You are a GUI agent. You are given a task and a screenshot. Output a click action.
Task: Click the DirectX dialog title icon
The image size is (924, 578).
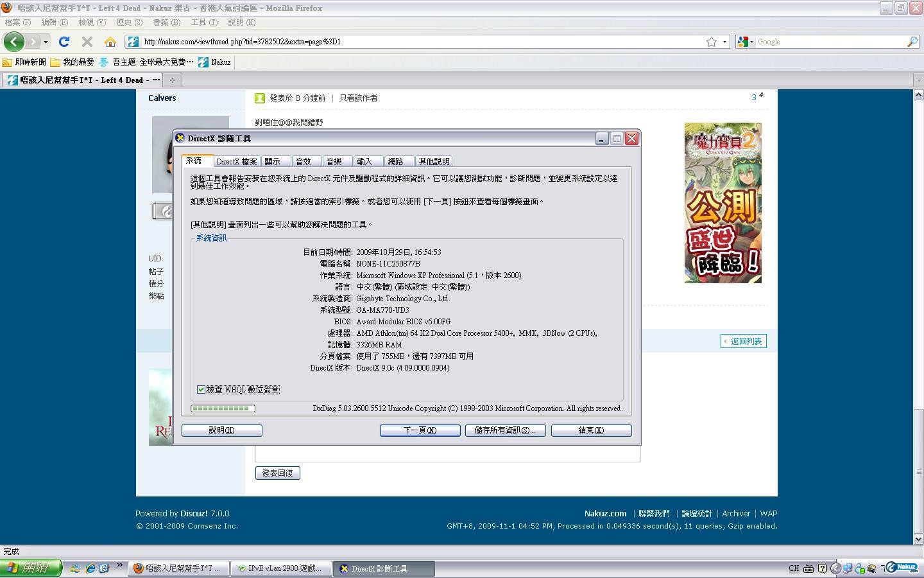tap(180, 138)
